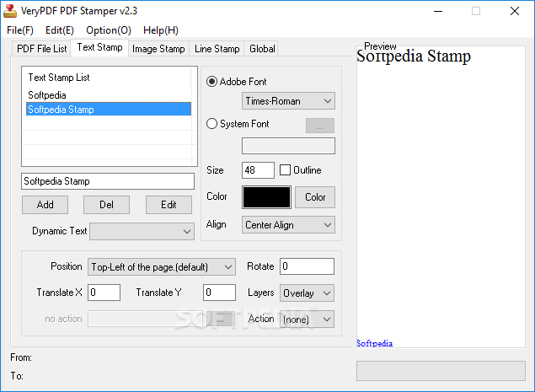Open the Layers Overlay dropdown
The image size is (535, 392).
pyautogui.click(x=307, y=293)
